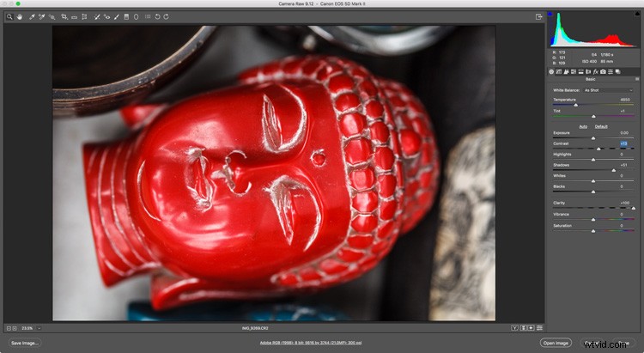Image resolution: width=644 pixels, height=353 pixels.
Task: Select the Adjustment Brush tool
Action: 117,17
